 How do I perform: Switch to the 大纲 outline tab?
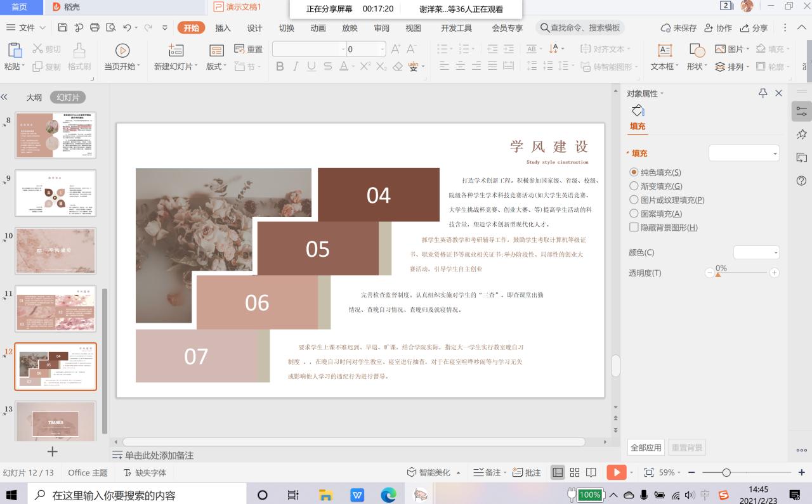point(34,98)
